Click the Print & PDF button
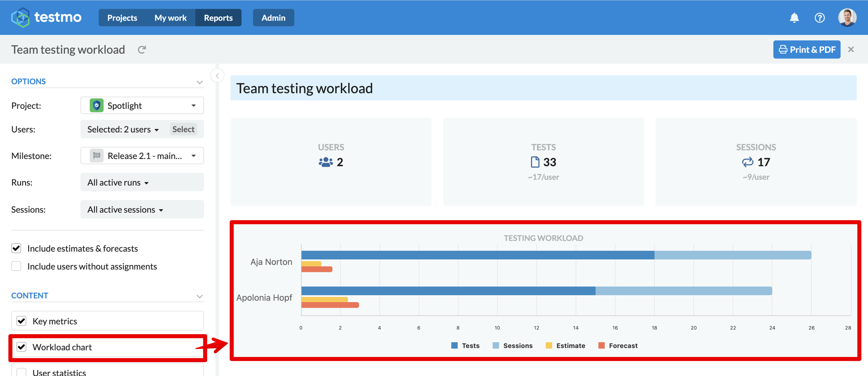The width and height of the screenshot is (868, 376). [x=807, y=50]
